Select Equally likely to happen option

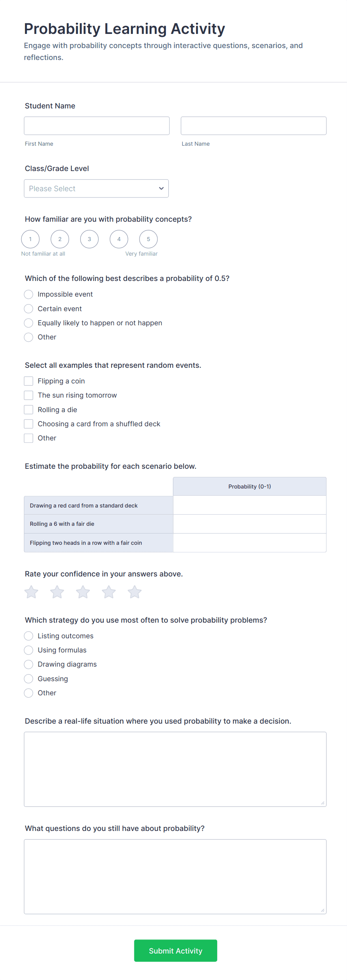(x=29, y=323)
